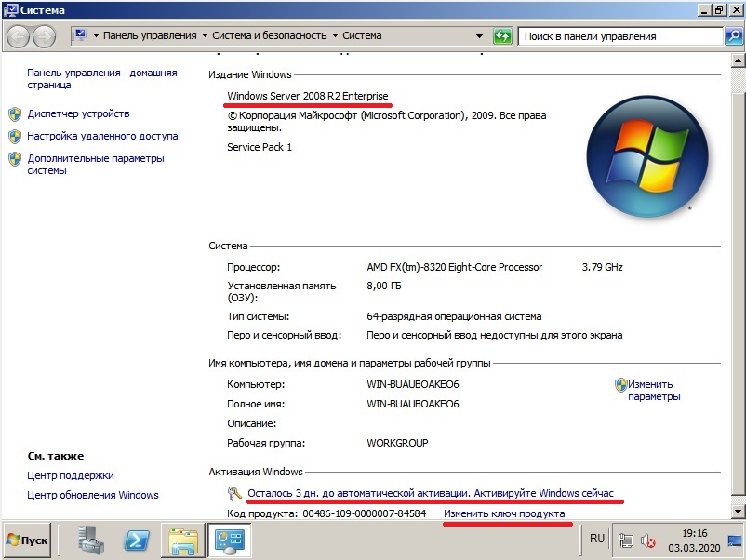Click the product code 00486-109-0000007-84584
Image resolution: width=746 pixels, height=560 pixels.
coord(365,513)
